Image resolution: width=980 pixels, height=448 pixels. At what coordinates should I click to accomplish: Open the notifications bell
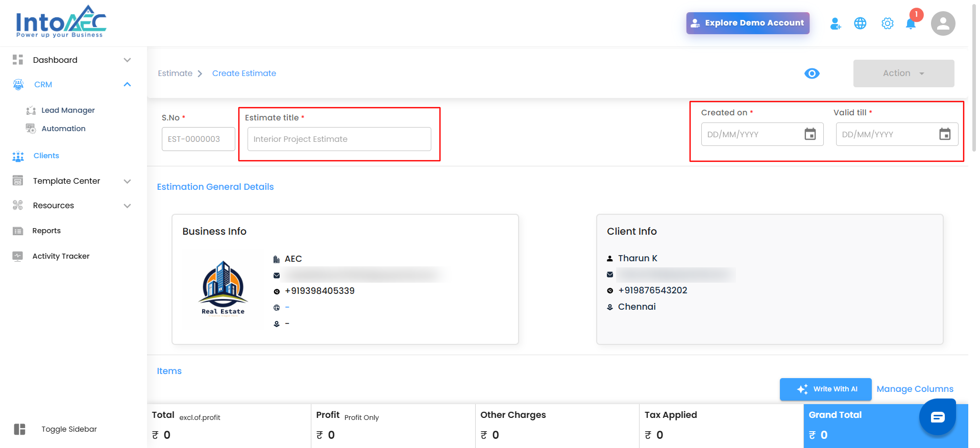[911, 24]
